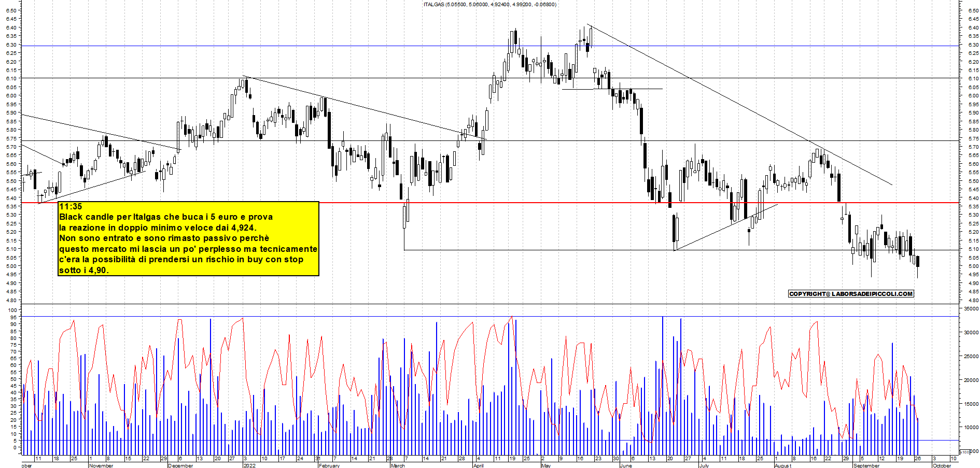Click the line 'questo mercato mi lascia un po'

click(188, 249)
